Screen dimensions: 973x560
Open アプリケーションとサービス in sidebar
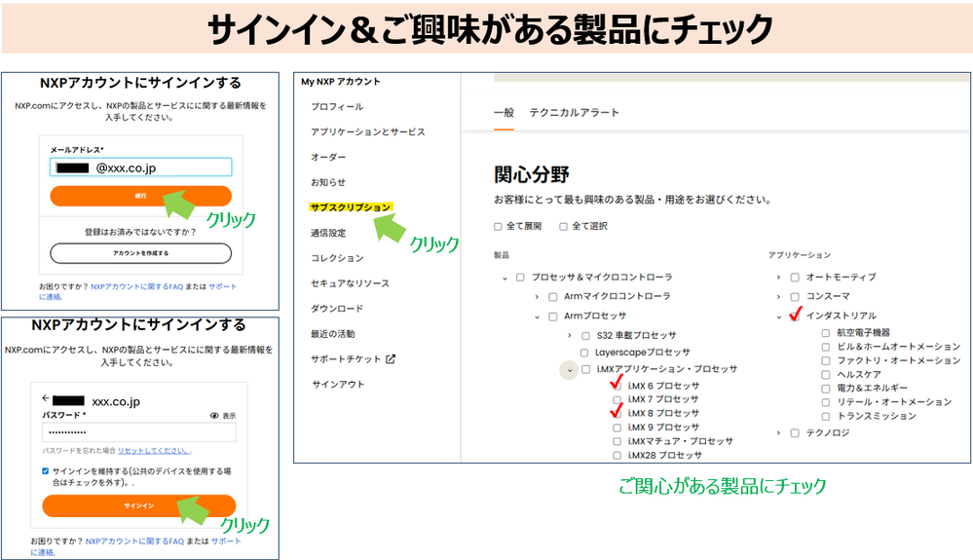[x=368, y=132]
